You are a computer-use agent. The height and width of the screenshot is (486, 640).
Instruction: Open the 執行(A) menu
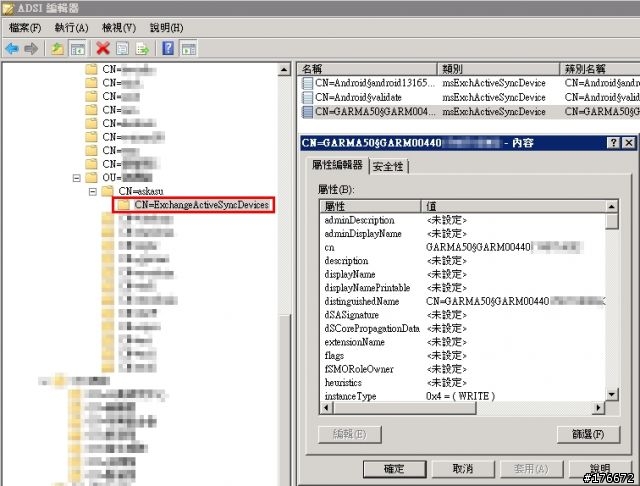pyautogui.click(x=71, y=28)
